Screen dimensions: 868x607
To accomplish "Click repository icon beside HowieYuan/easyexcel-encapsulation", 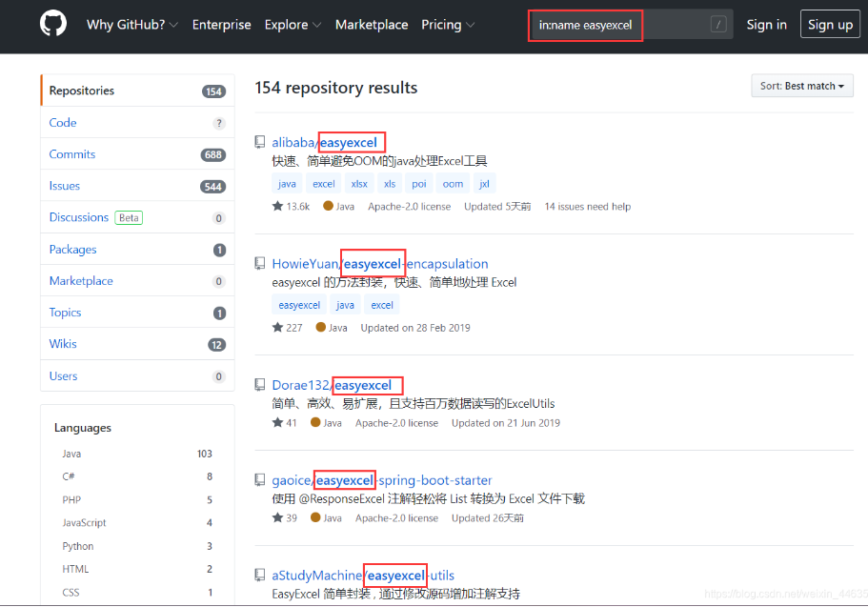I will click(259, 264).
